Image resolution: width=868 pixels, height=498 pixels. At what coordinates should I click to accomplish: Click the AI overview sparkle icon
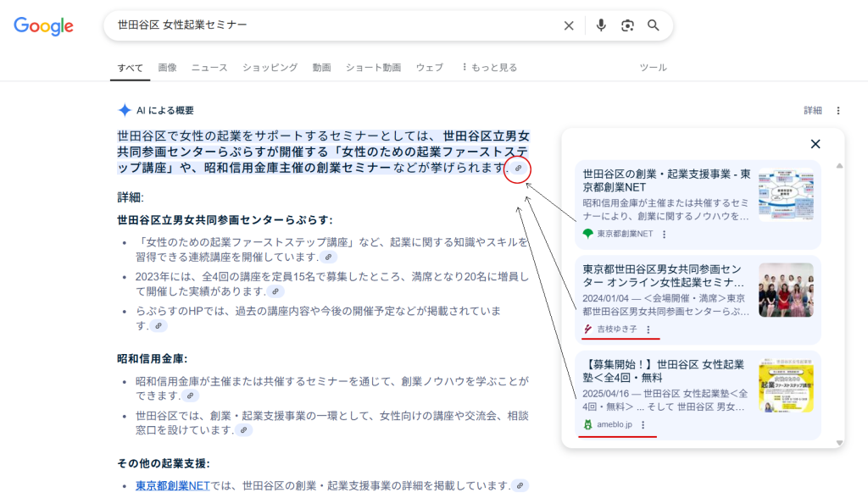125,110
